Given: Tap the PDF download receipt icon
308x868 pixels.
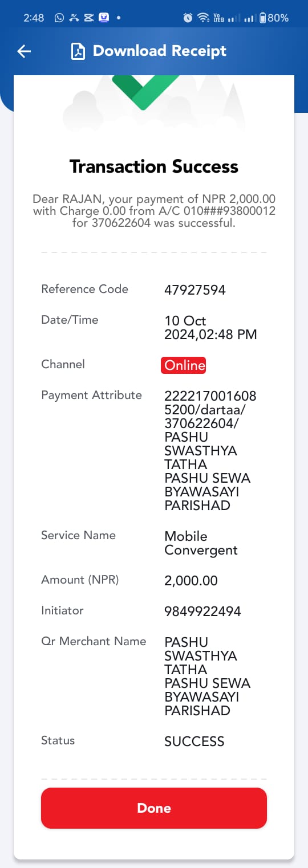Looking at the screenshot, I should [x=77, y=51].
